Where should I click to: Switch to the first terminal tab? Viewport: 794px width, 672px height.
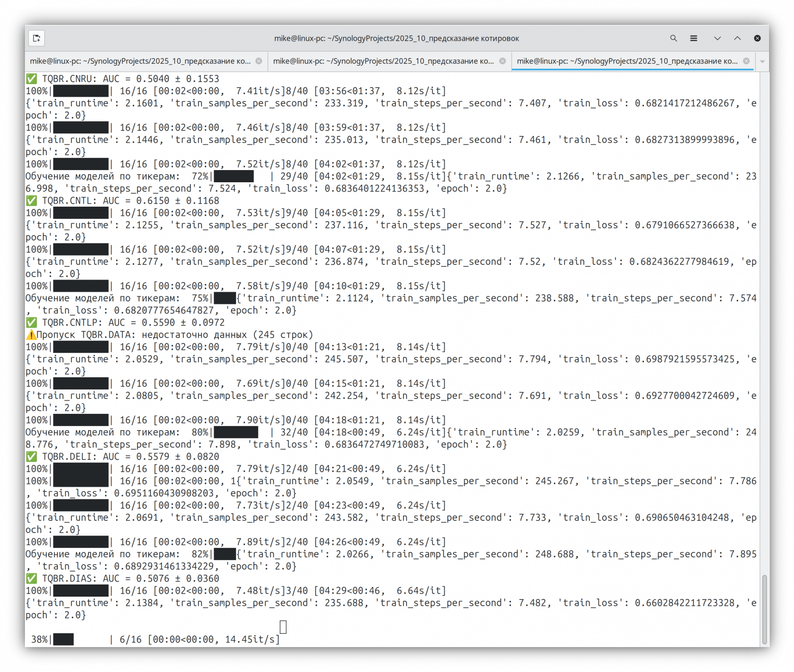pyautogui.click(x=140, y=61)
